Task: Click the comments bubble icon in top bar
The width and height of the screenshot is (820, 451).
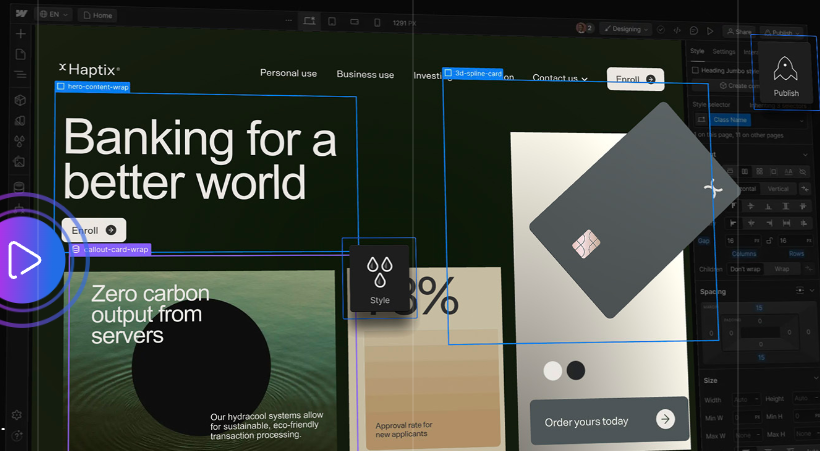Action: pos(694,30)
